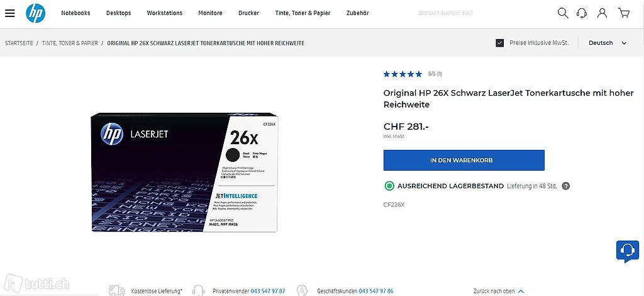Screen dimensions: 644x296
Task: Click the HP 26X toner product image
Action: click(x=182, y=173)
